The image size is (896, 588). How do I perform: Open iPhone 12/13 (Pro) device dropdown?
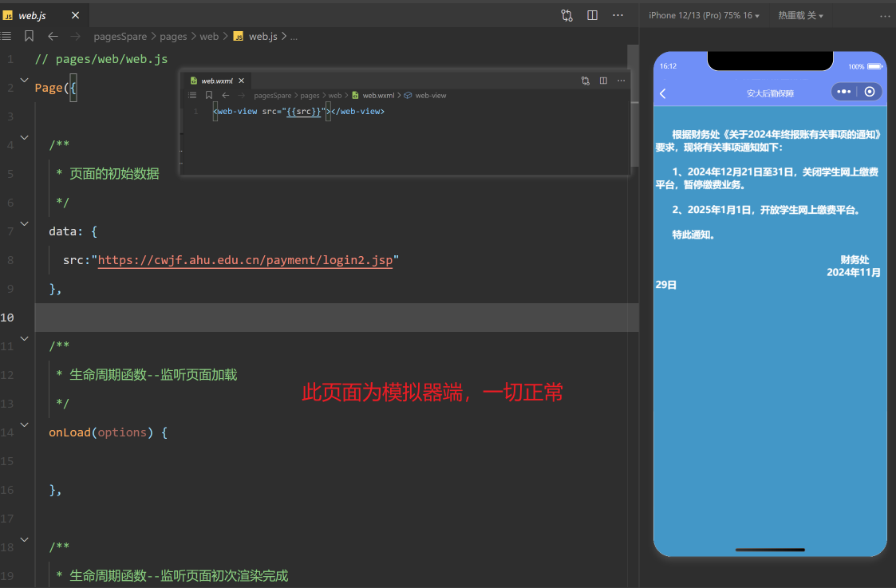click(704, 15)
